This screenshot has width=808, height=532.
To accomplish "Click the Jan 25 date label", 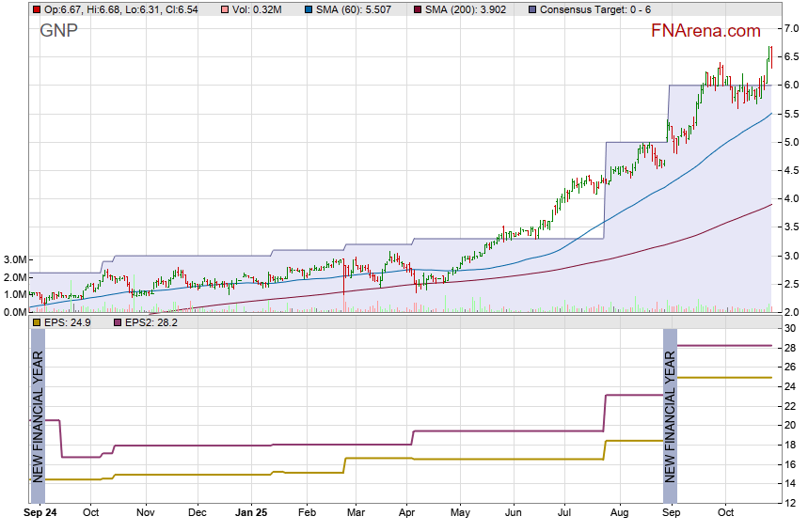I will click(x=251, y=514).
